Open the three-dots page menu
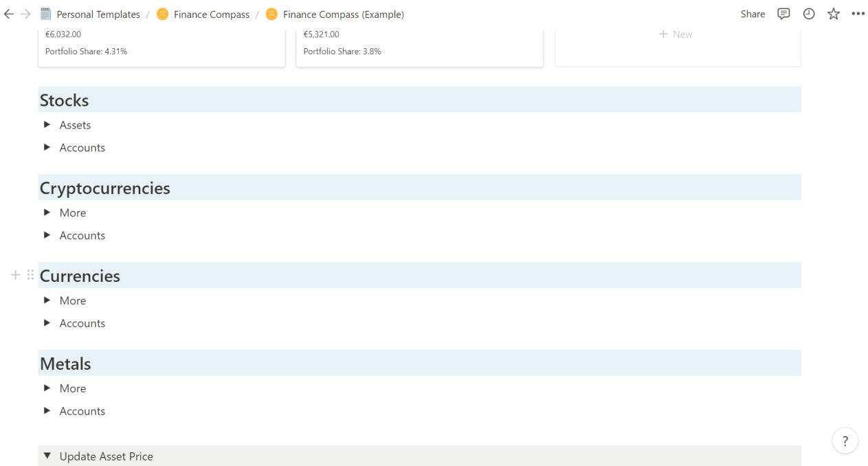868x466 pixels. 858,14
